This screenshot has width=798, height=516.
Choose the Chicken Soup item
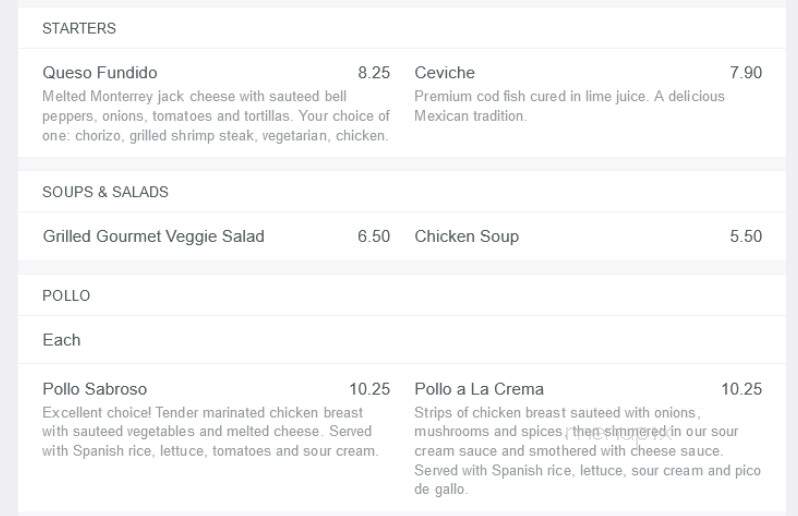pos(467,237)
